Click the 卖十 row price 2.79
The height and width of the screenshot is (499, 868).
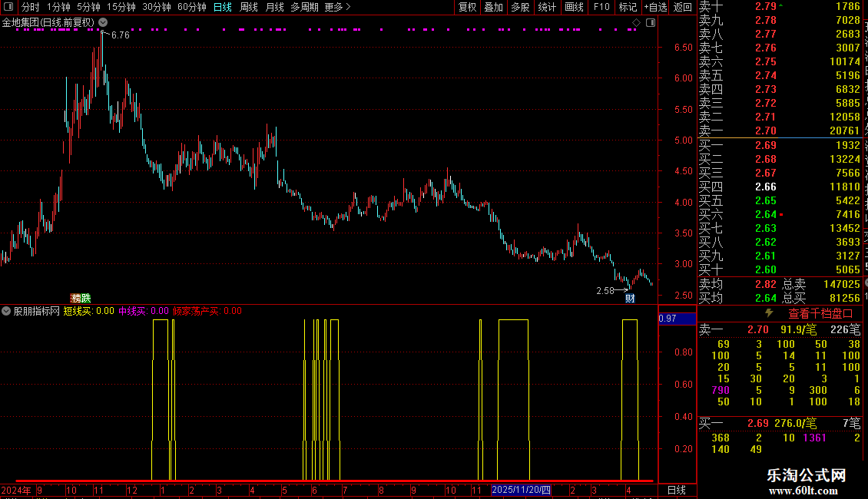[x=766, y=6]
